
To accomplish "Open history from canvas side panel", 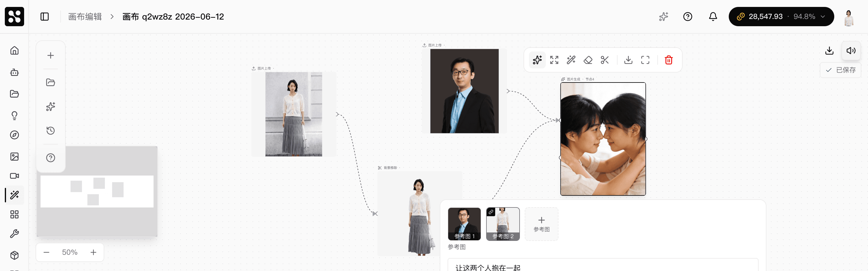I will click(51, 131).
